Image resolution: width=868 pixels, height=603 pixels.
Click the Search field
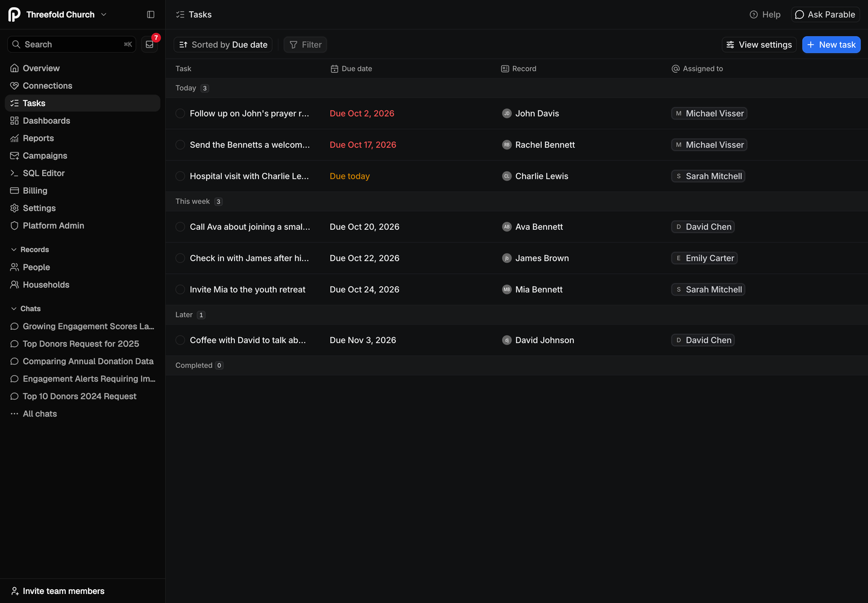pos(71,45)
